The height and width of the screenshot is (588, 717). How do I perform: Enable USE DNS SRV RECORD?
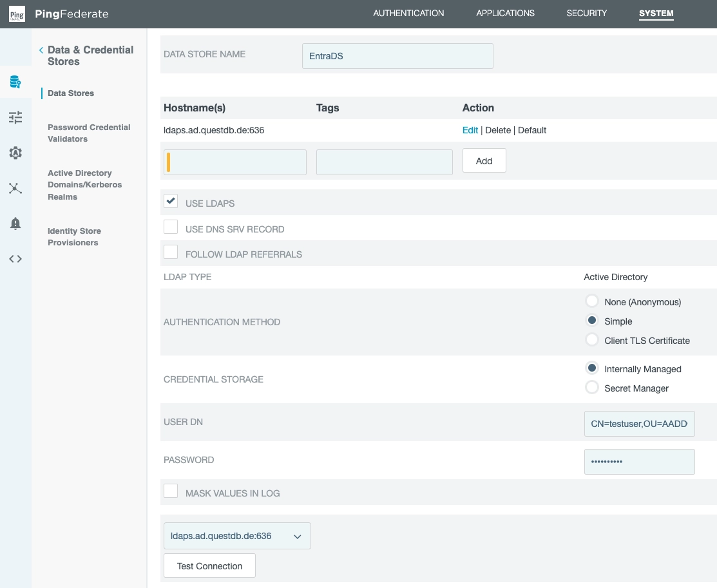click(x=171, y=226)
